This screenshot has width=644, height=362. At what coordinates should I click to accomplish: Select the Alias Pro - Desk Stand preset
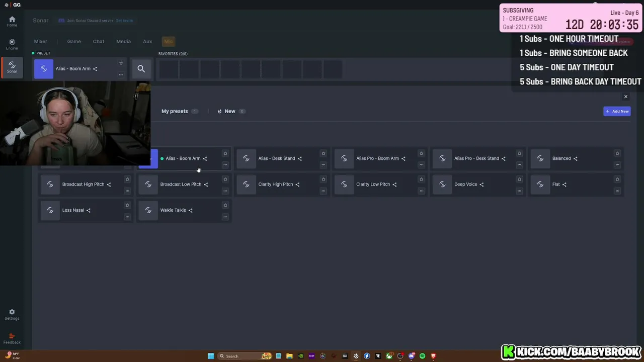[x=478, y=158]
